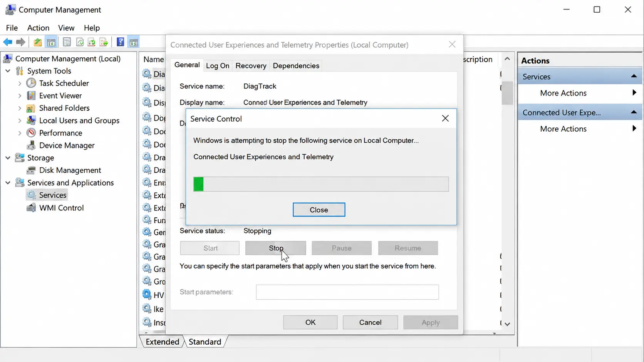This screenshot has height=362, width=644.
Task: Click the Export List toolbar icon
Action: click(104, 42)
